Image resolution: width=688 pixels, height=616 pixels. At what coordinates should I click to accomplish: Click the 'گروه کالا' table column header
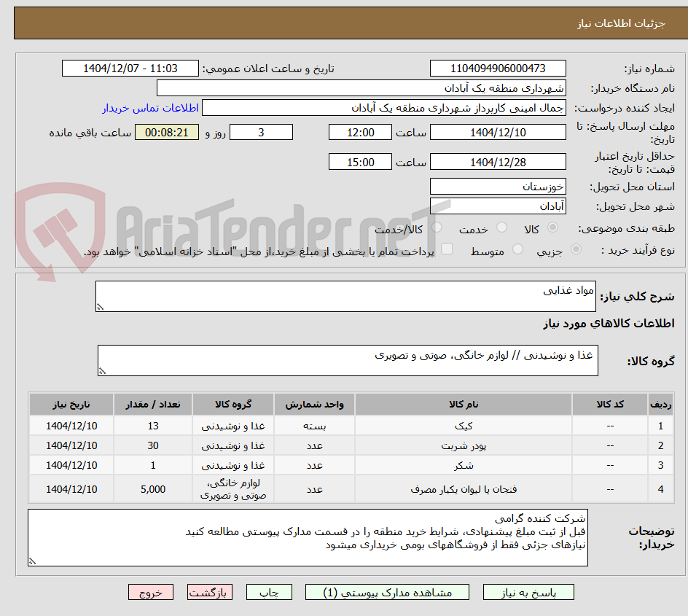(233, 404)
